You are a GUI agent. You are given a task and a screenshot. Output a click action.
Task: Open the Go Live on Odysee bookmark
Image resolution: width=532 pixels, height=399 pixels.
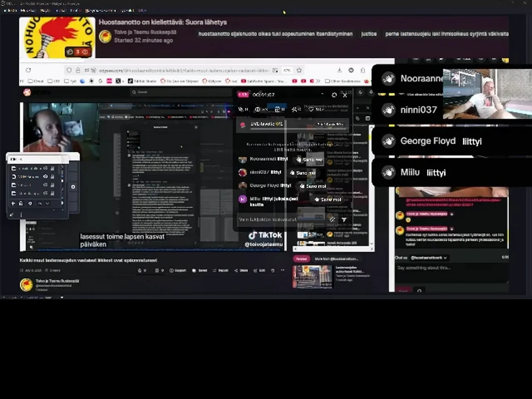pos(180,81)
